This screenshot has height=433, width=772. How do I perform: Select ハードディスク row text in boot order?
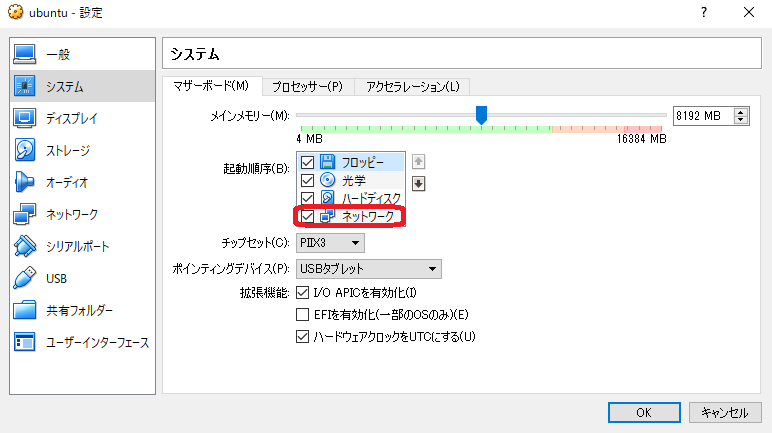[371, 198]
